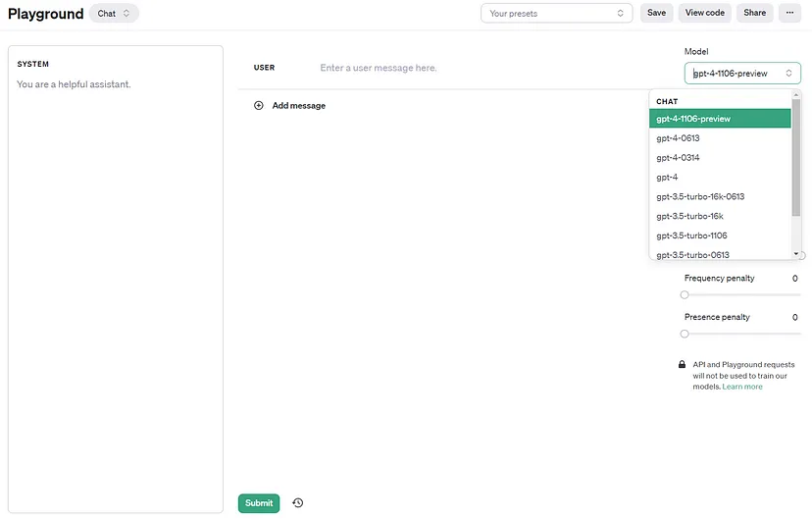Collapse the Model selector showing gpt-4-1106-preview
The image size is (812, 521).
(742, 74)
